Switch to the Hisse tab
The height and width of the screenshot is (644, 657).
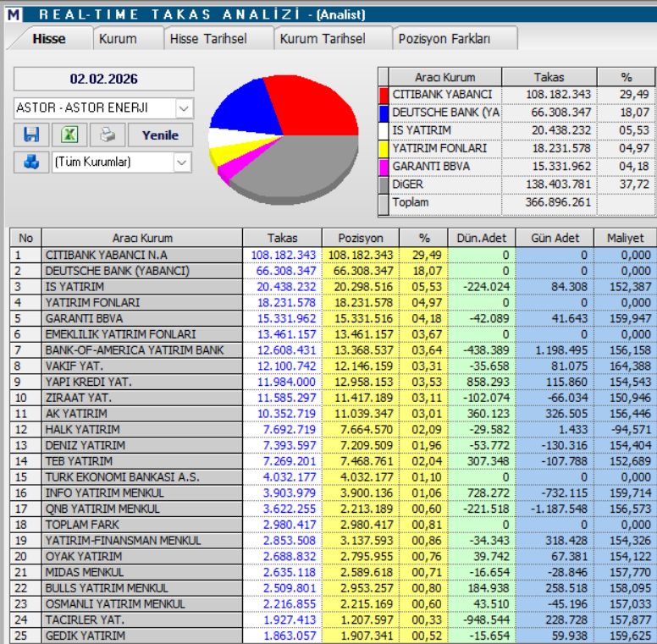coord(49,39)
